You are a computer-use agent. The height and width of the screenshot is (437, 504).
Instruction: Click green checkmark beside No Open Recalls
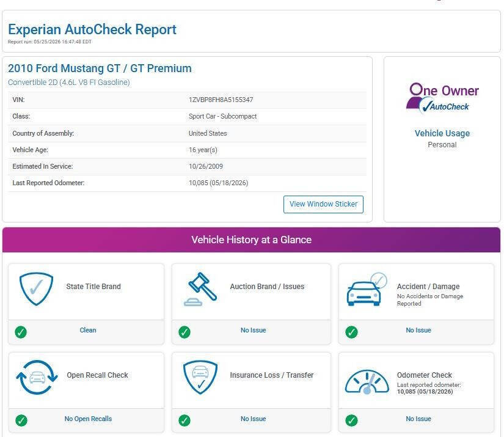(x=21, y=420)
